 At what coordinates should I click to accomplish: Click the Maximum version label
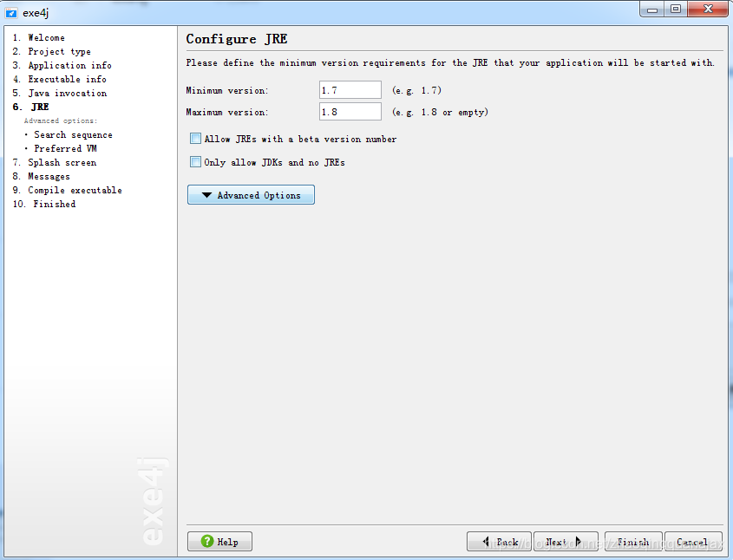click(x=227, y=112)
